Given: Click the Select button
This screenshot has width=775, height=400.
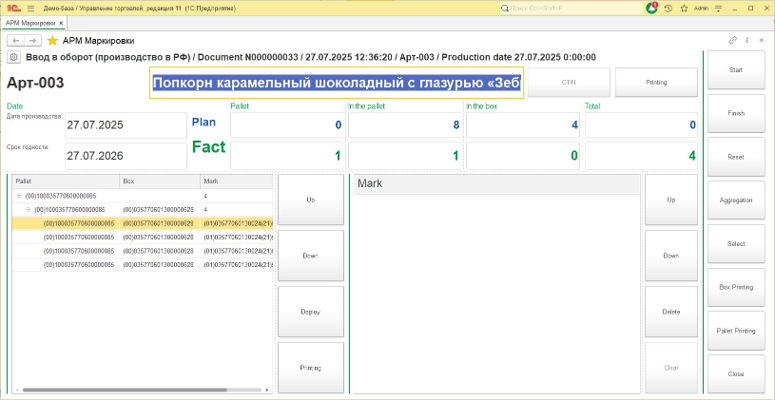Looking at the screenshot, I should 735,244.
